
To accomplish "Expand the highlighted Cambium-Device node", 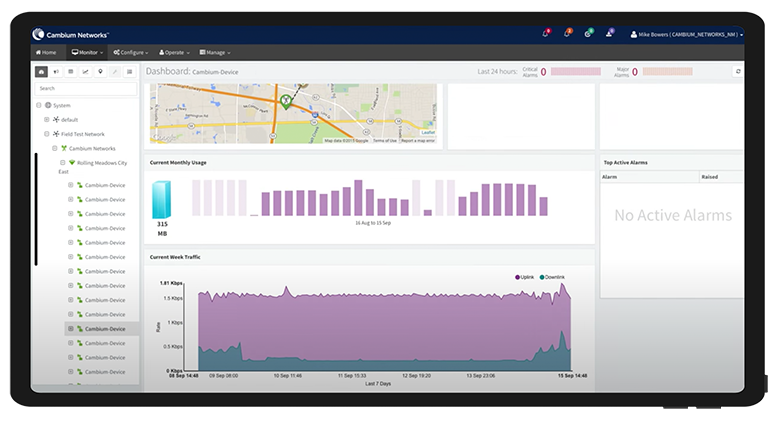I will pyautogui.click(x=70, y=328).
